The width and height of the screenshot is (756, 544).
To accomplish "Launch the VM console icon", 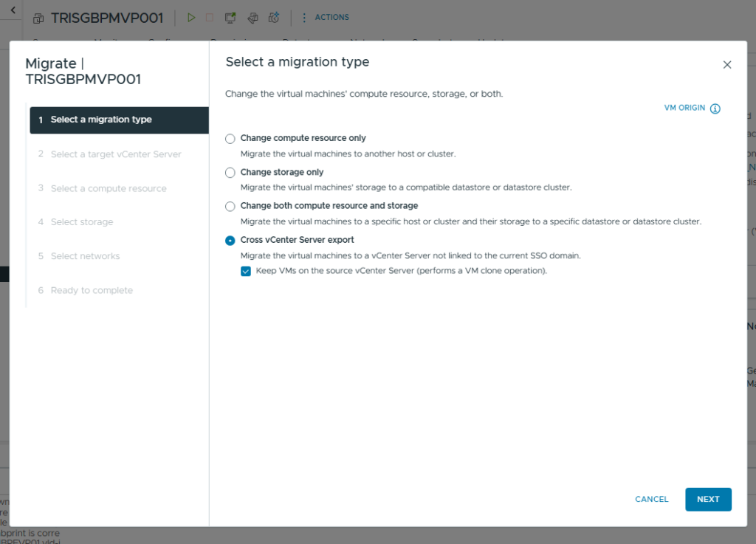I will tap(230, 18).
